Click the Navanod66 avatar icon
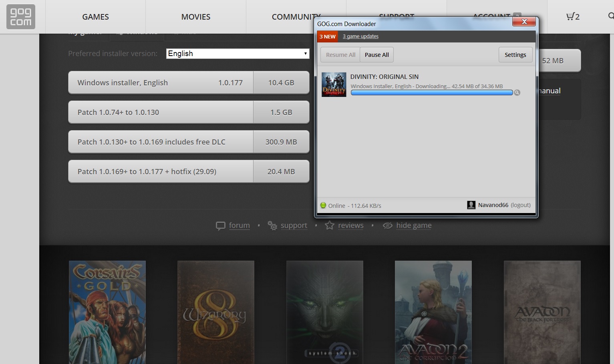The width and height of the screenshot is (614, 364). pos(471,205)
